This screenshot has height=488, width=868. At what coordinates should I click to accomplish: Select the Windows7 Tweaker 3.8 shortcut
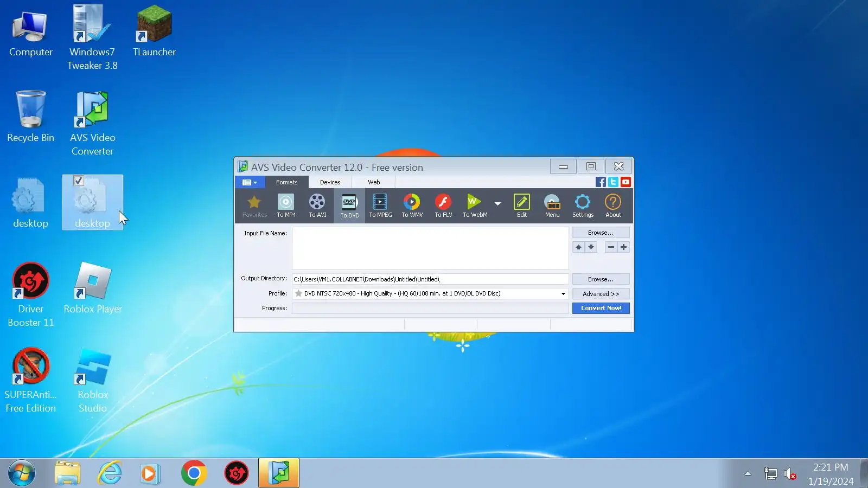pos(92,38)
